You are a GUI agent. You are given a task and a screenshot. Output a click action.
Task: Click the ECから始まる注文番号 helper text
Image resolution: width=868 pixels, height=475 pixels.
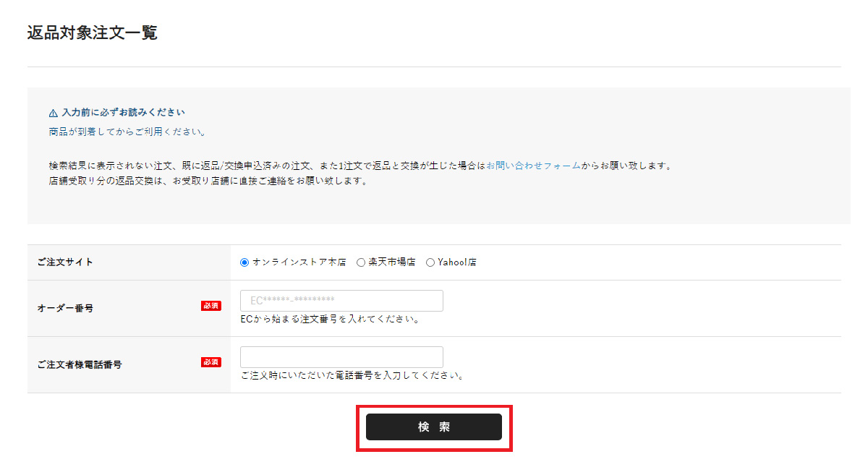(331, 319)
